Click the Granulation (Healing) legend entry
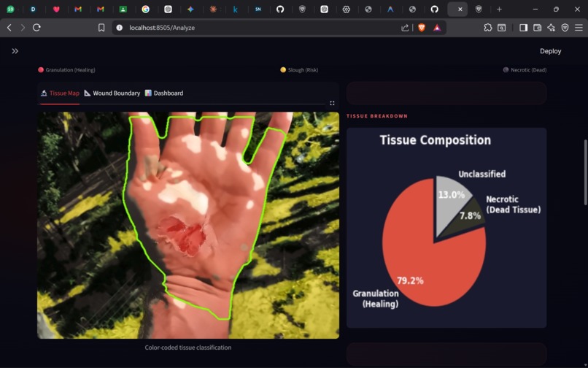Viewport: 588px width, 368px height. click(66, 70)
